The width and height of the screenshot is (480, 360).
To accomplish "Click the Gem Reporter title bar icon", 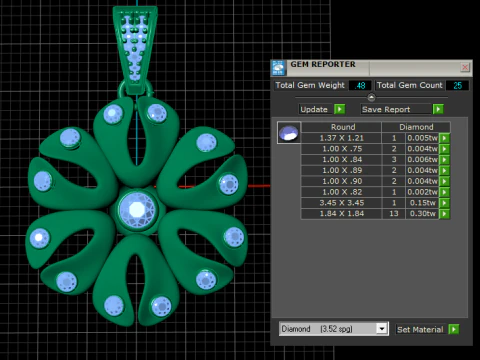I will pos(278,68).
